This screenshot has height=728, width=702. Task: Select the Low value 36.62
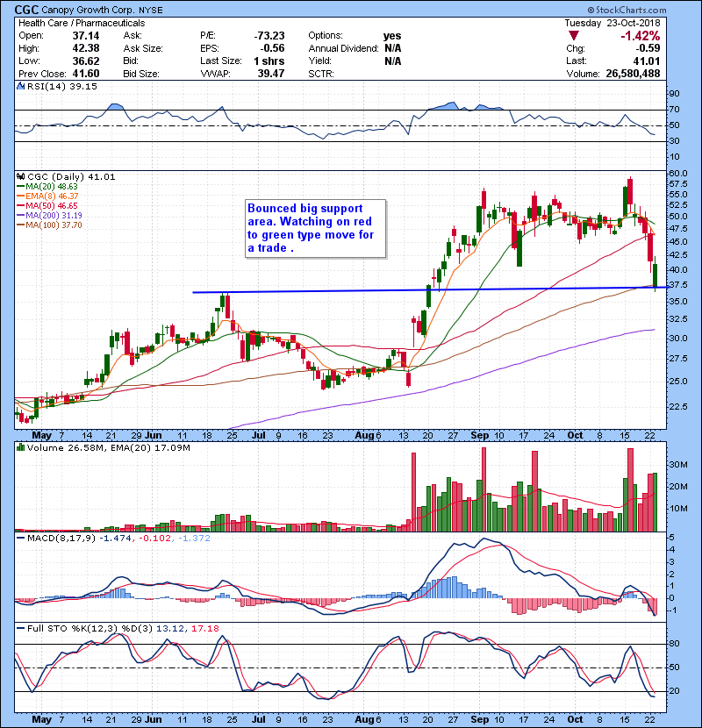pos(86,61)
